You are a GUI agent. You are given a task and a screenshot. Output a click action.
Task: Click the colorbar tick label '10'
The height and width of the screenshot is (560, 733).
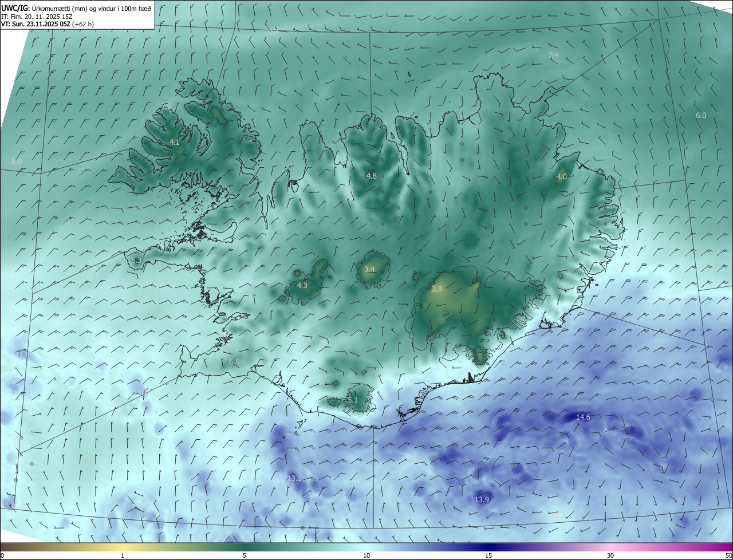(x=366, y=555)
